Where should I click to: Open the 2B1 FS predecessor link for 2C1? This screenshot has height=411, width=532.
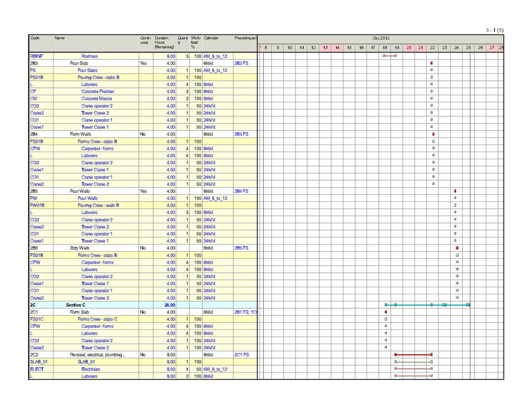pyautogui.click(x=242, y=312)
